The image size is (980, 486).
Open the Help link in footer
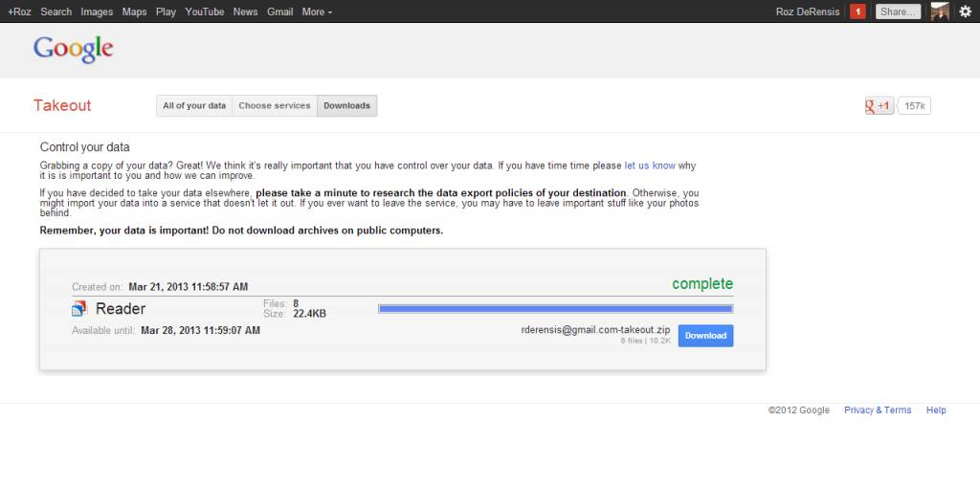pyautogui.click(x=936, y=410)
